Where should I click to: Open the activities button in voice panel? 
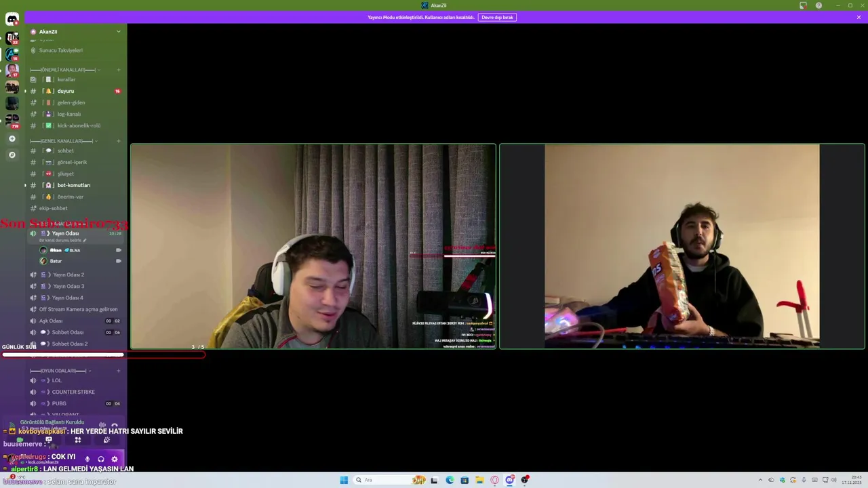(x=77, y=440)
